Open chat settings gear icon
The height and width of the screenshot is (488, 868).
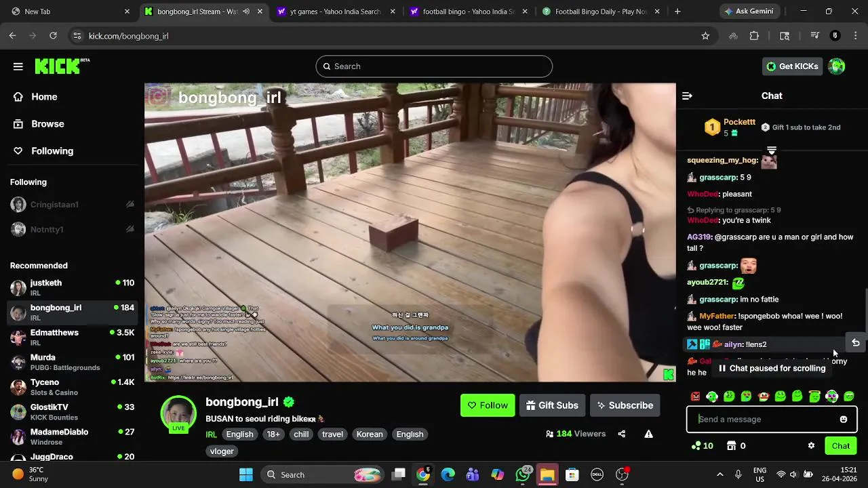[x=811, y=446]
